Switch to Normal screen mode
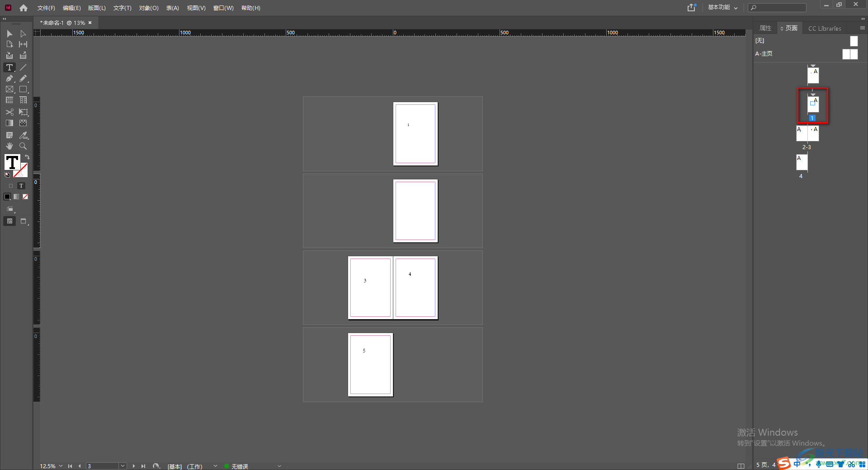Image resolution: width=868 pixels, height=470 pixels. click(9, 221)
